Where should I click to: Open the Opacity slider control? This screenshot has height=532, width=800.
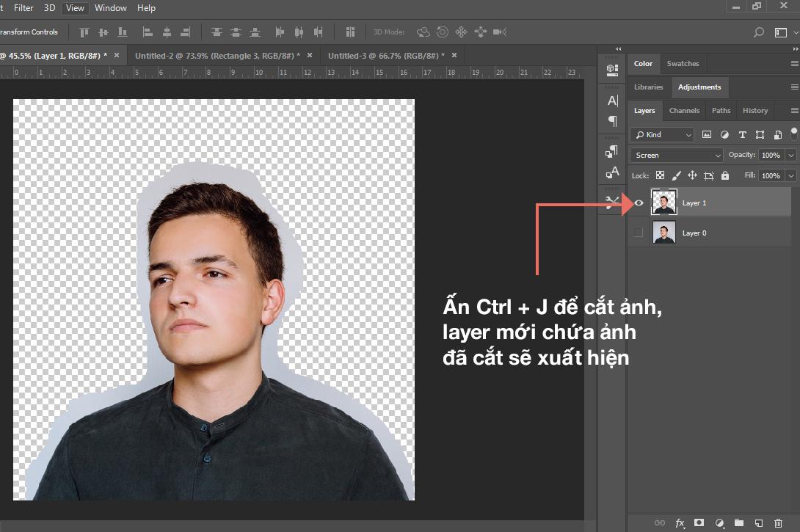click(790, 155)
